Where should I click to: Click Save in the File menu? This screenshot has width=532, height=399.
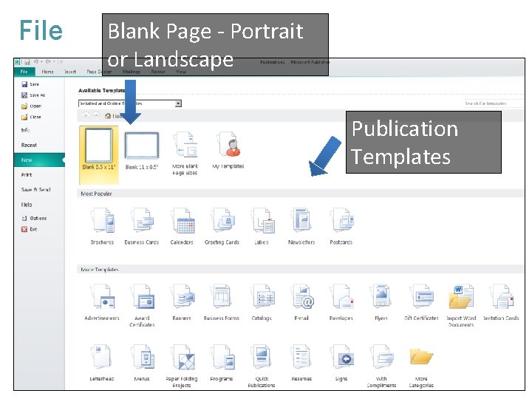(30, 84)
